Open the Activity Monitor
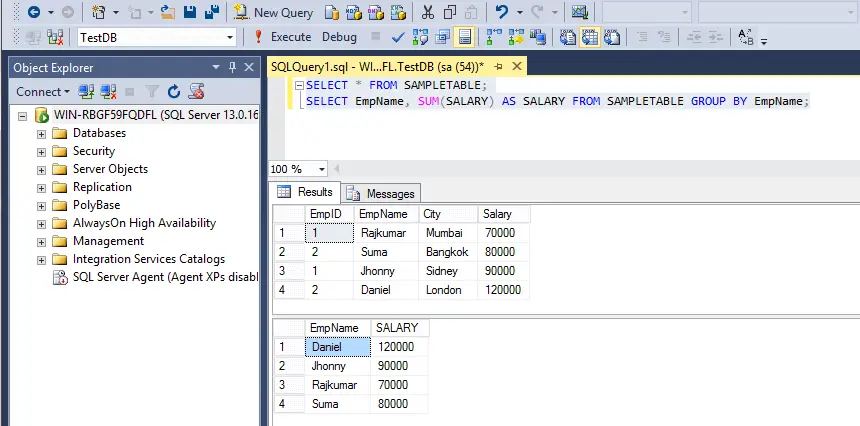This screenshot has width=860, height=426. (x=579, y=12)
